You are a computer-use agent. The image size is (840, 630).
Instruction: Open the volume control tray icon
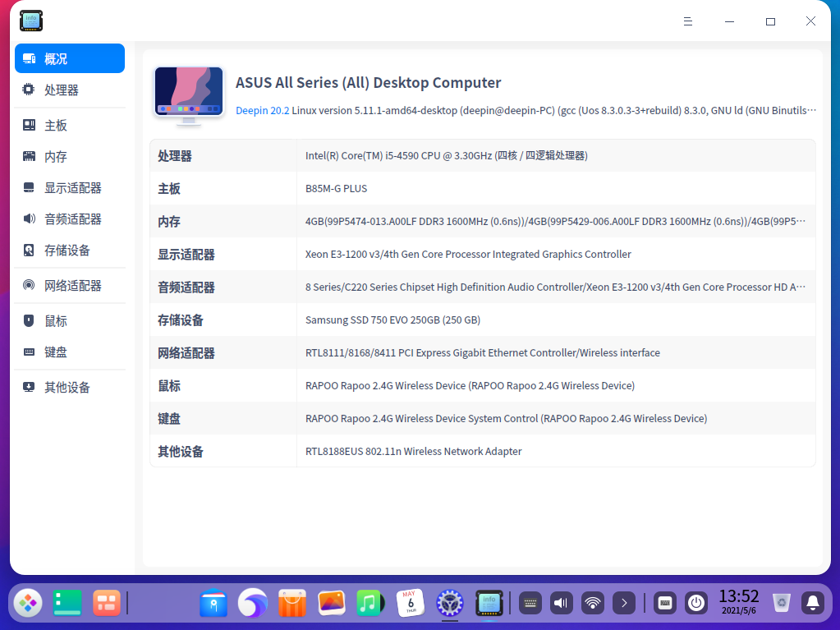(x=562, y=603)
